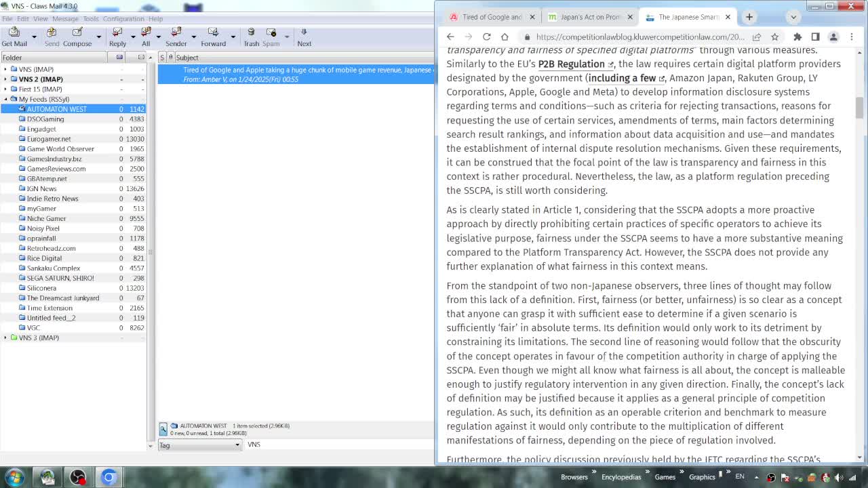Open the Reply dropdown arrow
868x488 pixels.
132,37
